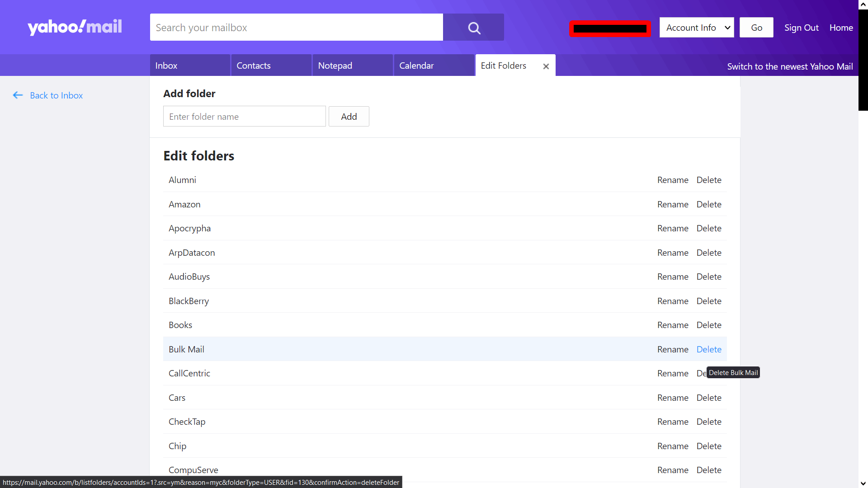
Task: Click Go button next to Account Info
Action: (755, 28)
